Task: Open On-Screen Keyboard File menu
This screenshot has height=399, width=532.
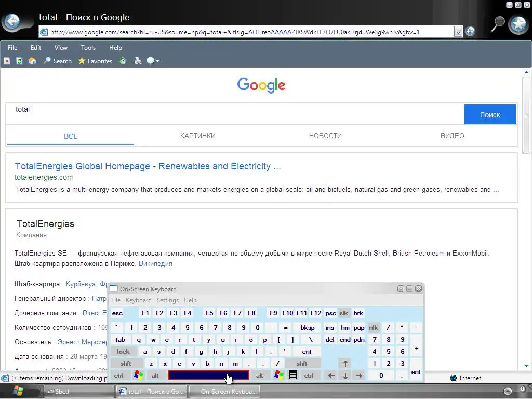Action: click(116, 300)
